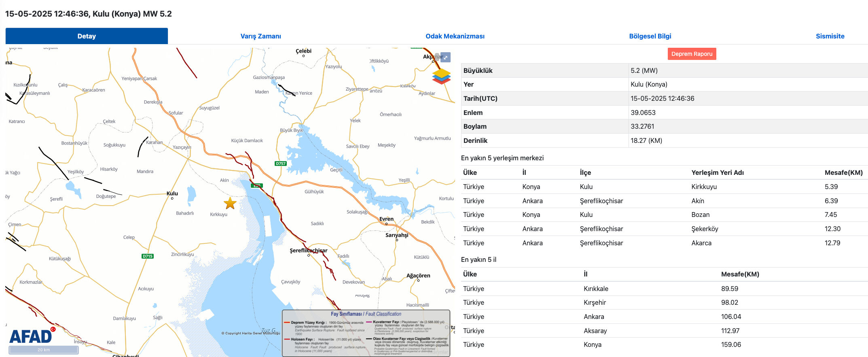The image size is (868, 357).
Task: Go to the Sismisite tab
Action: [830, 36]
